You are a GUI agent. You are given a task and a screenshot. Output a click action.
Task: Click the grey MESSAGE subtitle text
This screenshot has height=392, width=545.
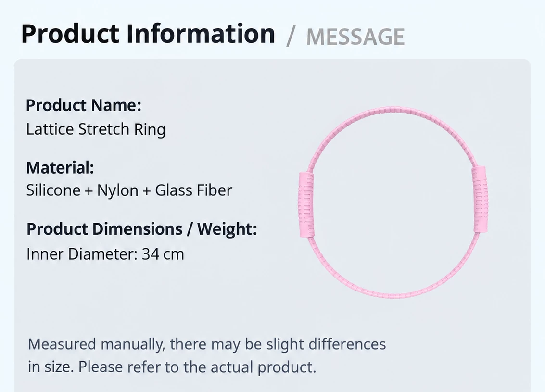coord(355,37)
